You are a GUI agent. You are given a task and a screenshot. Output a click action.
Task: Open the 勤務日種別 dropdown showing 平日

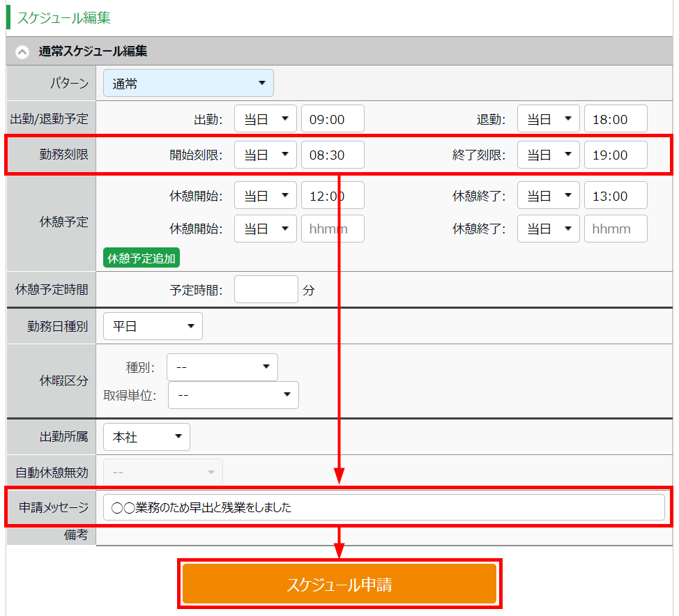tap(153, 326)
